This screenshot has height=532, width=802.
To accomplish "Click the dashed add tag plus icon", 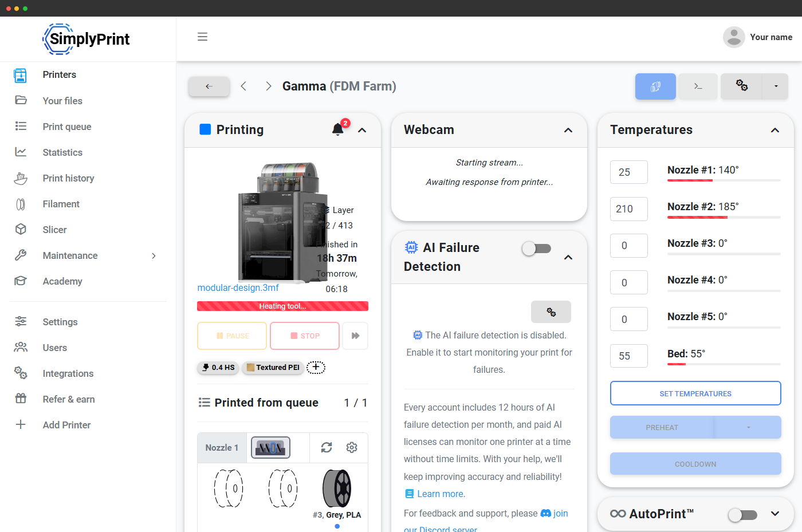I will 316,368.
